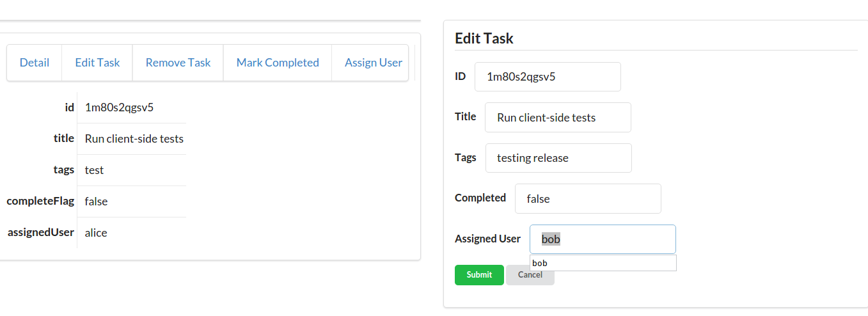Click Edit Task in the task menu

97,63
